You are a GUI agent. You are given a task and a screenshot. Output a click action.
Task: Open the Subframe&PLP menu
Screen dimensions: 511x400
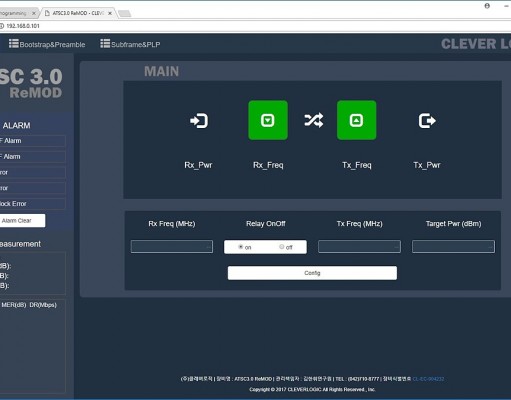tap(130, 44)
